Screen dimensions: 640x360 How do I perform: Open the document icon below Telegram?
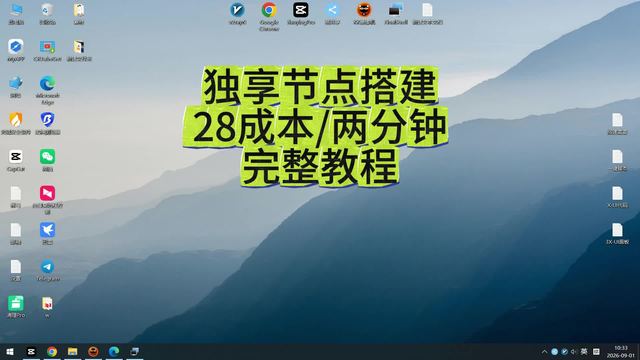click(x=47, y=307)
